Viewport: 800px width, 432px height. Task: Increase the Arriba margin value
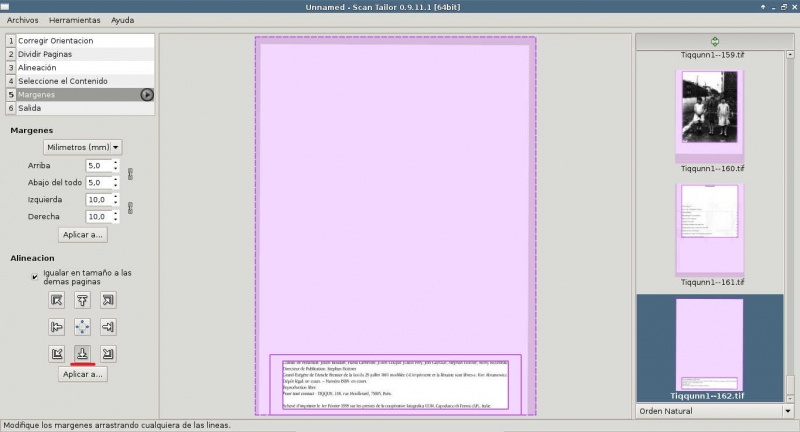coord(116,162)
